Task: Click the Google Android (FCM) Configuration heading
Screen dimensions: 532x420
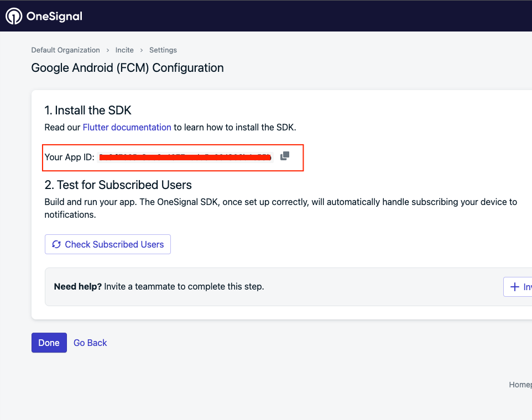Action: 127,68
